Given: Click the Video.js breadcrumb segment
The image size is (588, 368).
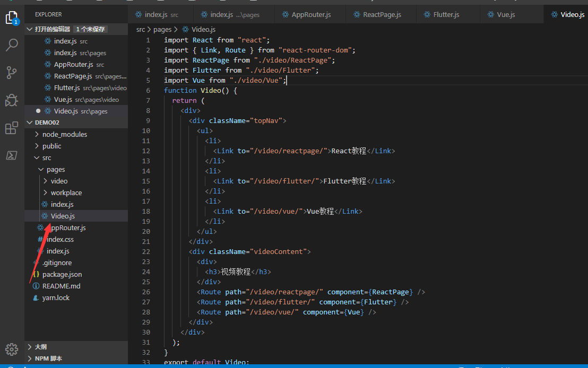Looking at the screenshot, I should [204, 29].
